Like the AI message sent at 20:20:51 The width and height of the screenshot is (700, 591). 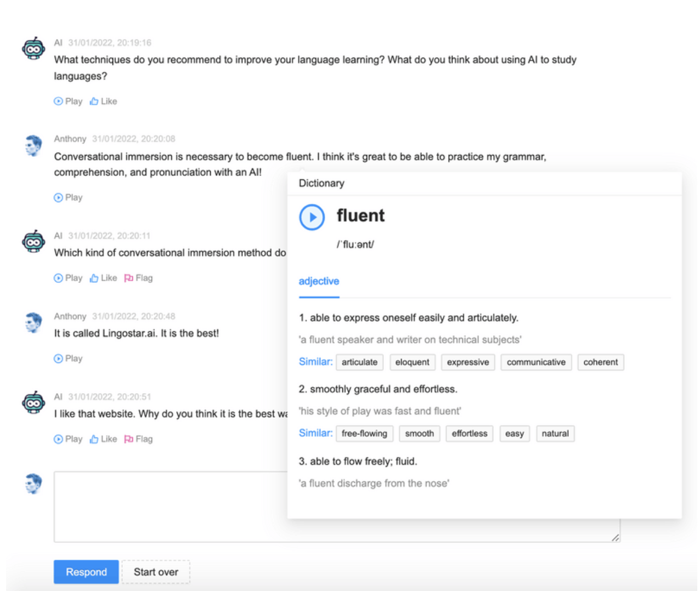click(103, 439)
